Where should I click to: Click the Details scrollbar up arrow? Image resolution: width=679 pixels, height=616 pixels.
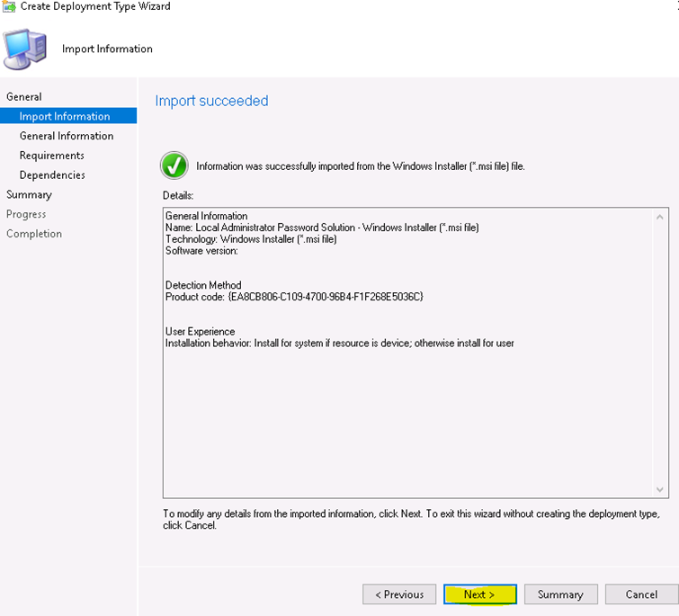point(659,217)
